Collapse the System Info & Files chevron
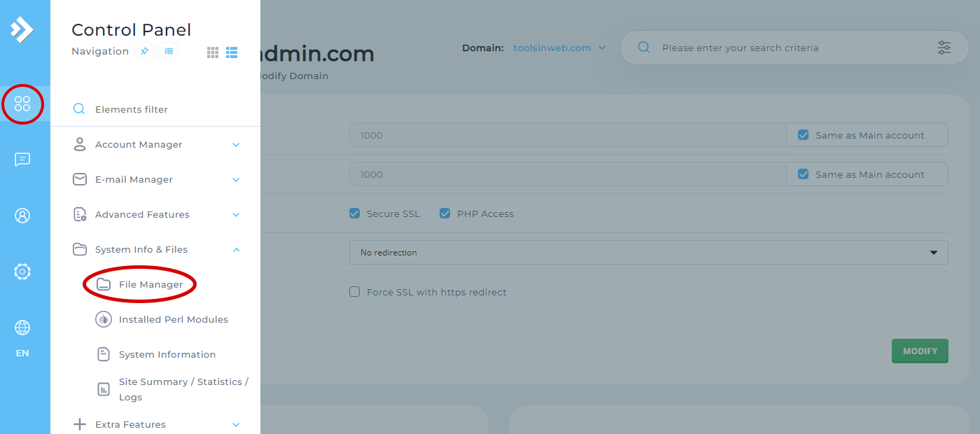The width and height of the screenshot is (980, 434). coord(236,249)
